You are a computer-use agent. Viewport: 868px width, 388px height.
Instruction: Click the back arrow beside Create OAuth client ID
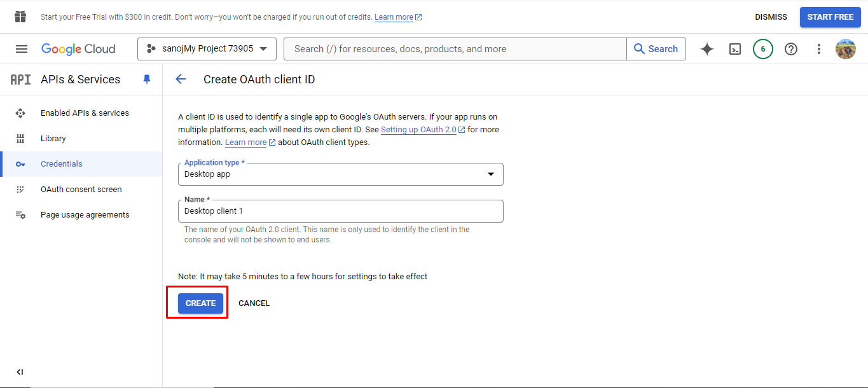pos(181,80)
